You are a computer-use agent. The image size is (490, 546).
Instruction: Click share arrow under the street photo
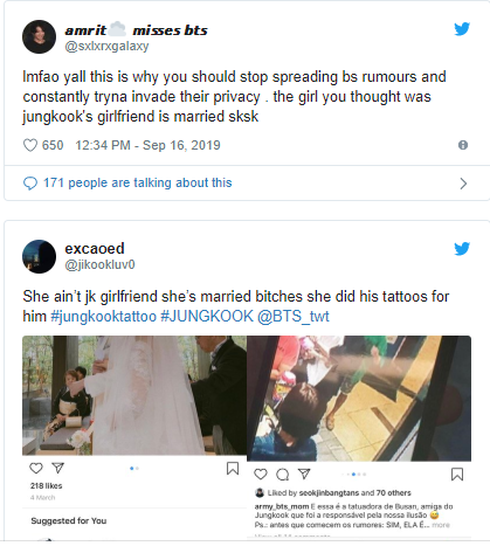pyautogui.click(x=304, y=474)
